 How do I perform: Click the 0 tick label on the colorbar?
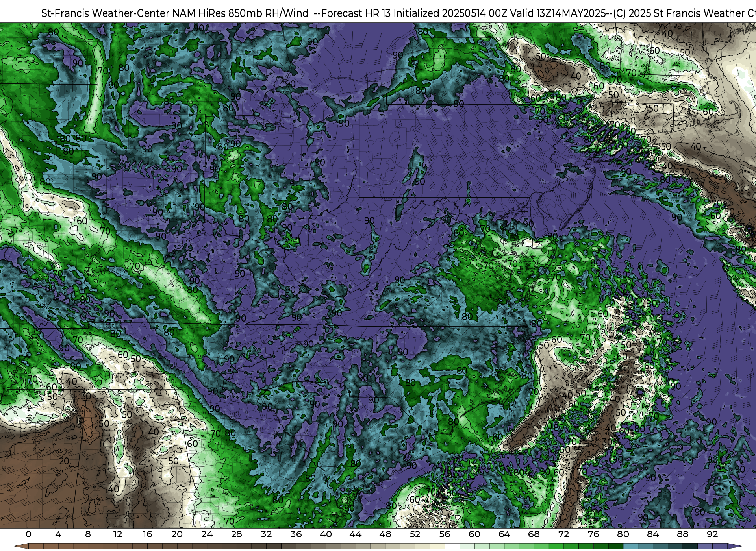[28, 534]
